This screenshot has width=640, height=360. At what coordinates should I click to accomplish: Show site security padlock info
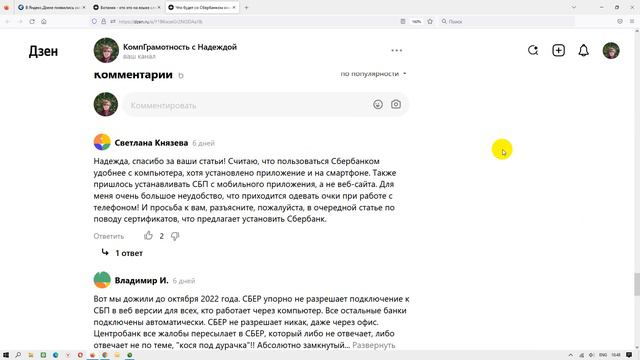[104, 21]
